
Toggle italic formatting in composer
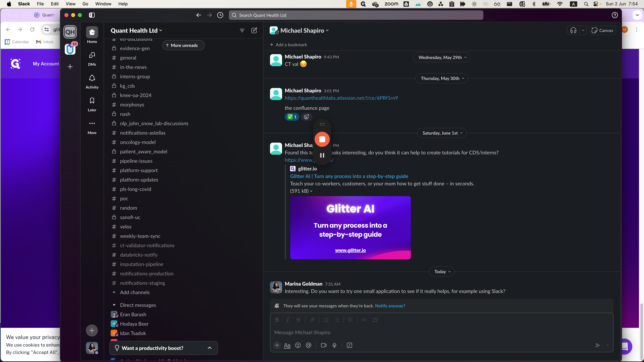click(287, 320)
